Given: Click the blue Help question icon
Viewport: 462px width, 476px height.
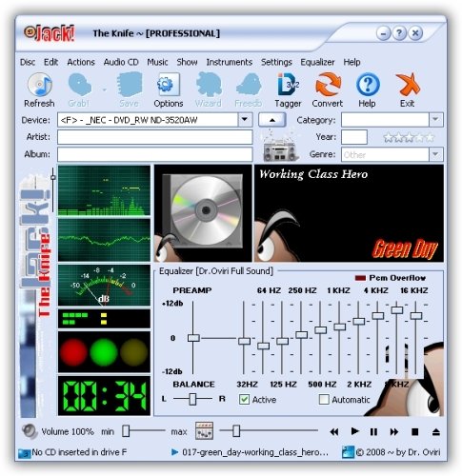Looking at the screenshot, I should (368, 85).
